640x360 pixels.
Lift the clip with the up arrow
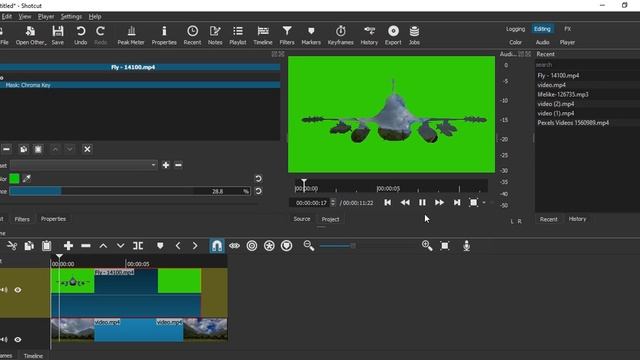pos(103,246)
